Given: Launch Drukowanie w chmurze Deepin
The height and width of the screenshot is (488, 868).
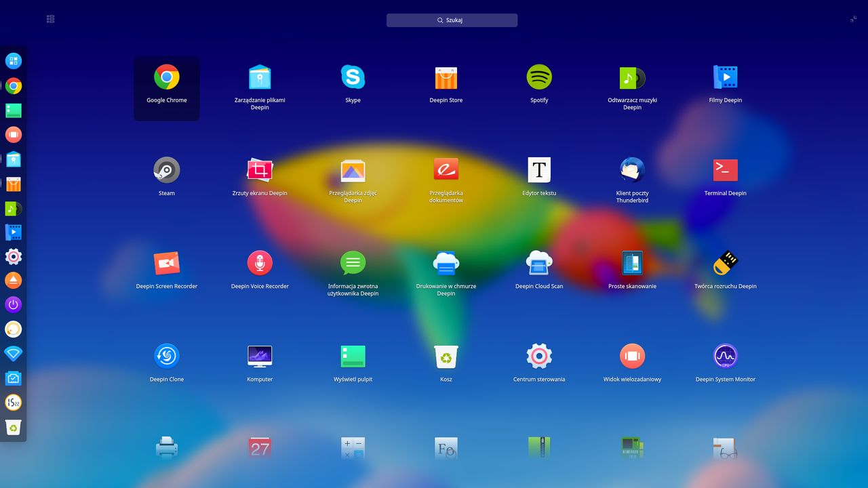Looking at the screenshot, I should click(446, 263).
